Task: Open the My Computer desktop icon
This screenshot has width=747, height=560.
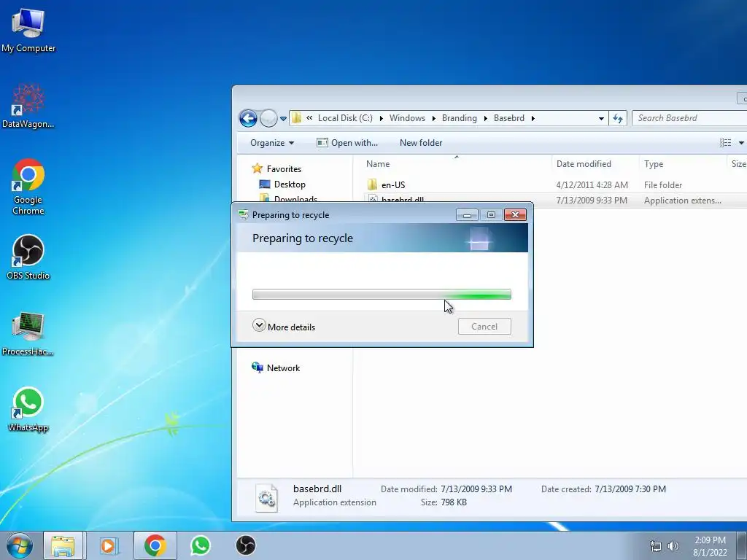Action: click(28, 31)
